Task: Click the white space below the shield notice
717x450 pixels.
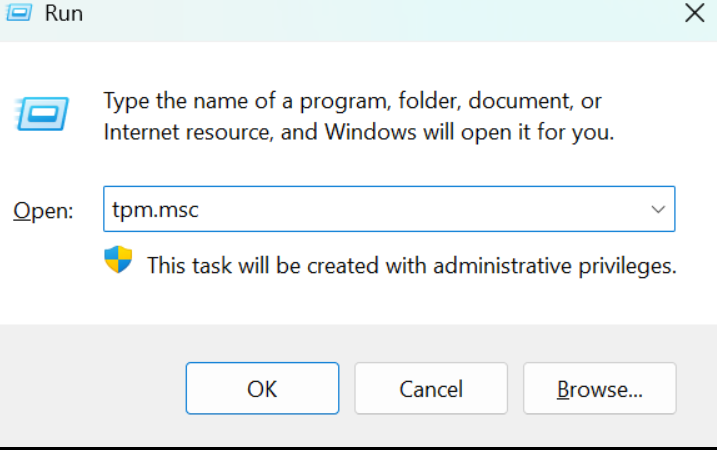Action: pos(358,302)
